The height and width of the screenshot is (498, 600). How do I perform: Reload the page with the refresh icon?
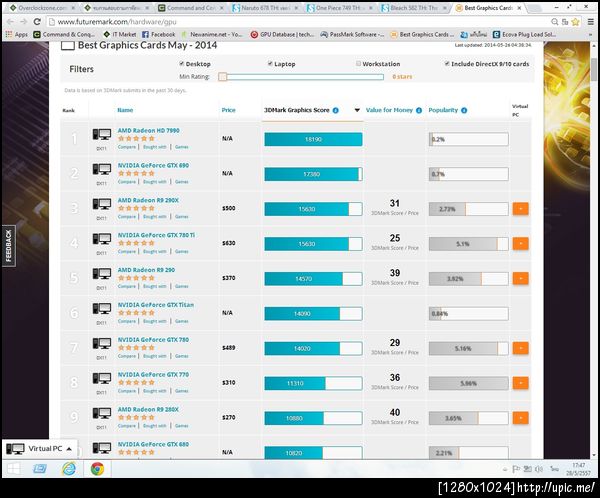pyautogui.click(x=37, y=22)
